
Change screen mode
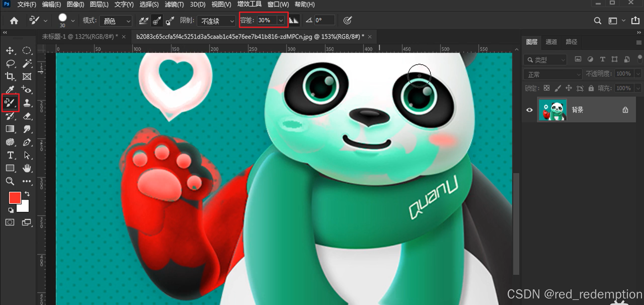click(27, 222)
